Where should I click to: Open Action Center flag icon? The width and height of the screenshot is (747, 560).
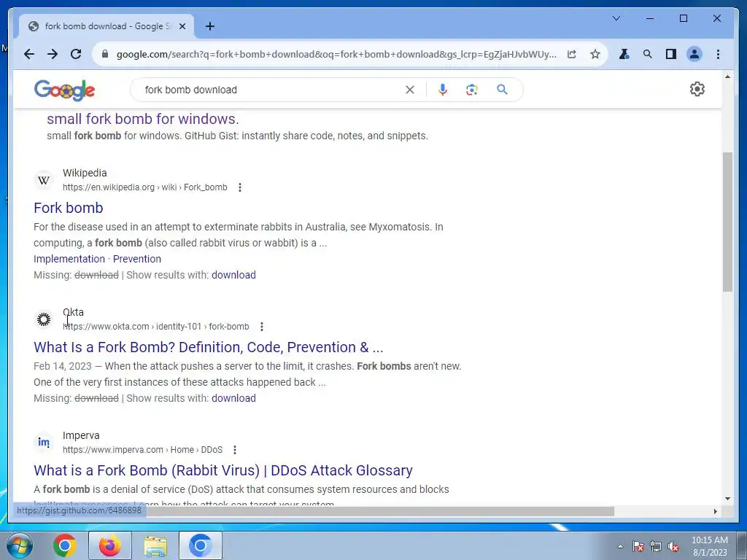point(638,547)
